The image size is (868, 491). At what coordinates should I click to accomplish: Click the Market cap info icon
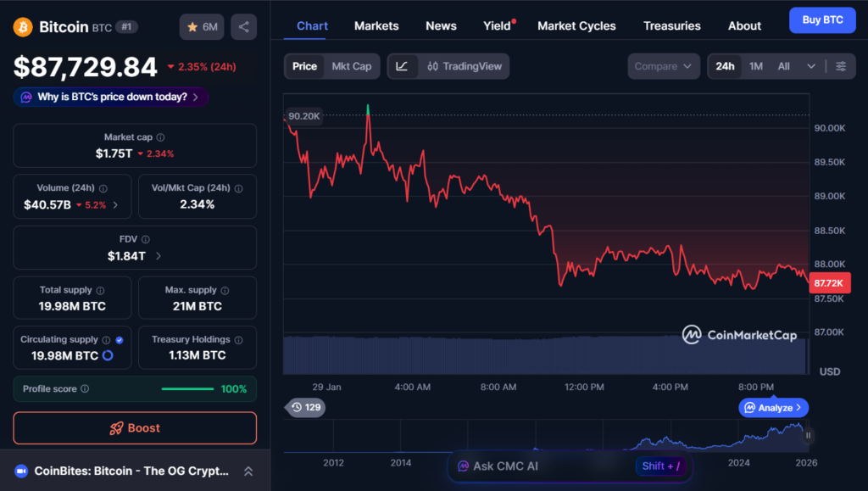160,137
